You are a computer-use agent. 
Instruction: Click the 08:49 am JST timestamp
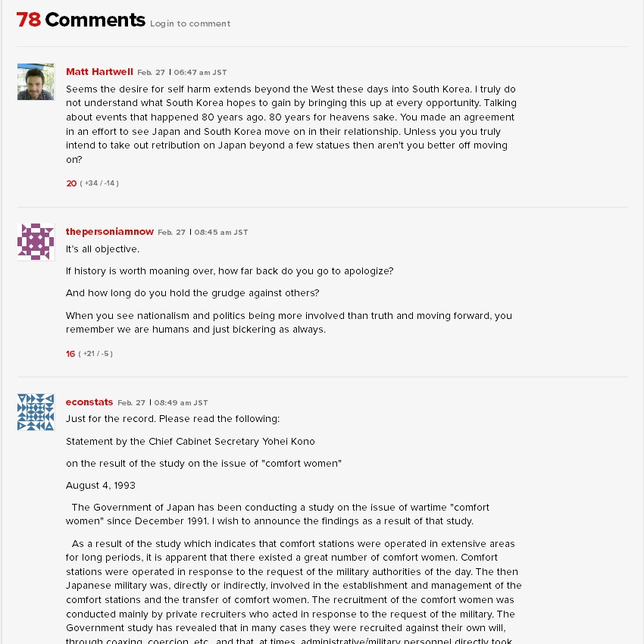(x=181, y=403)
